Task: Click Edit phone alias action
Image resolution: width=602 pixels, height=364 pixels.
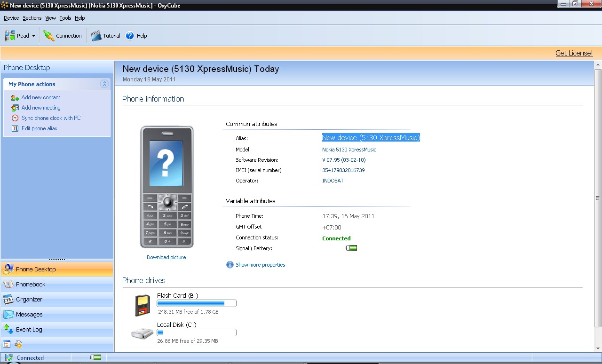Action: click(x=39, y=128)
